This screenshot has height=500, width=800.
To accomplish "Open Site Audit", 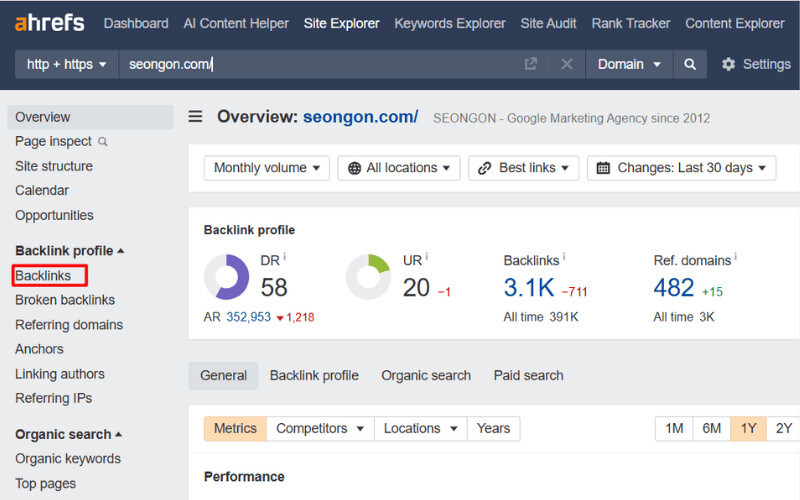I will click(x=548, y=23).
